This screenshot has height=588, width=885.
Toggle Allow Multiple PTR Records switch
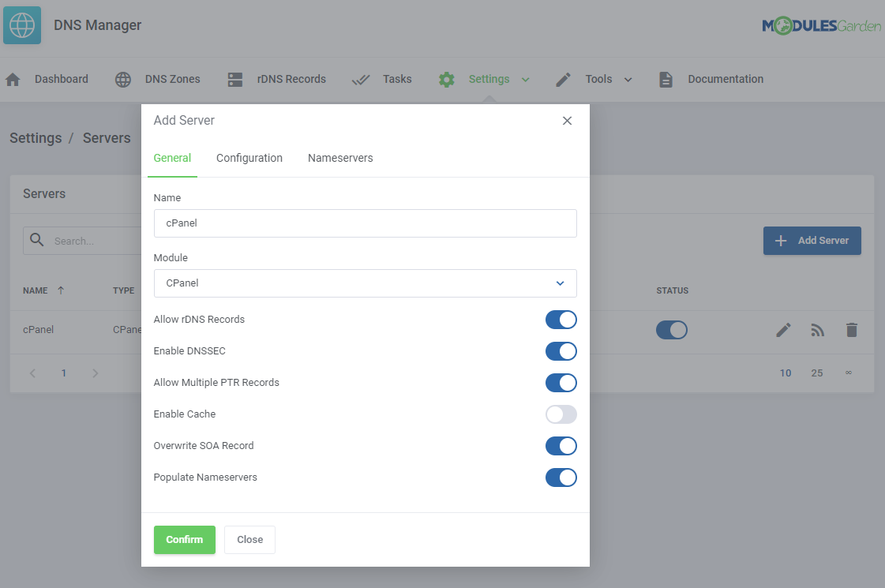click(561, 383)
